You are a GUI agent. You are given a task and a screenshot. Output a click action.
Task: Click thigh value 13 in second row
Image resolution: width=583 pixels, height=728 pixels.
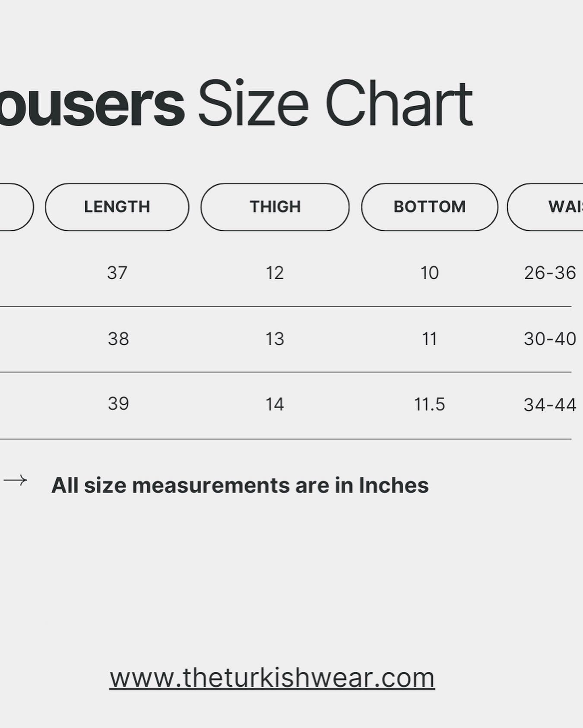[275, 339]
